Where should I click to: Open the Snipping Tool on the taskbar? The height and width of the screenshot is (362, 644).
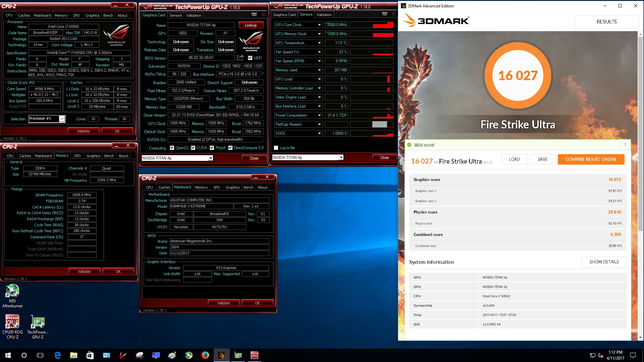click(140, 355)
